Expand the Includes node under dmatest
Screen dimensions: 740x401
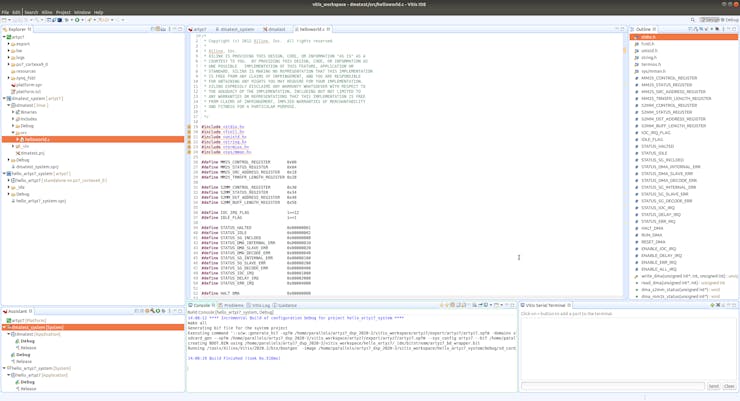(x=14, y=119)
